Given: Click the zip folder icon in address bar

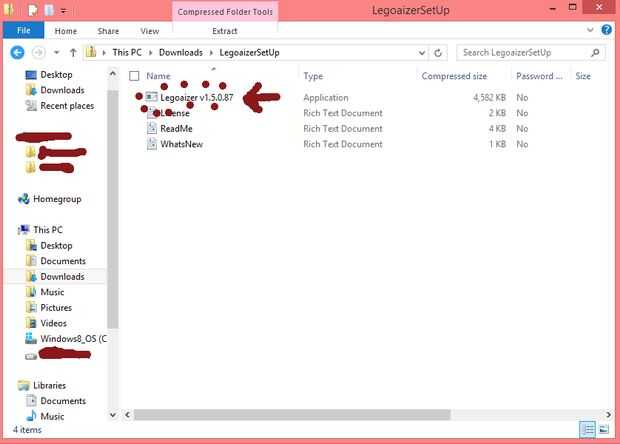Looking at the screenshot, I should [x=91, y=52].
